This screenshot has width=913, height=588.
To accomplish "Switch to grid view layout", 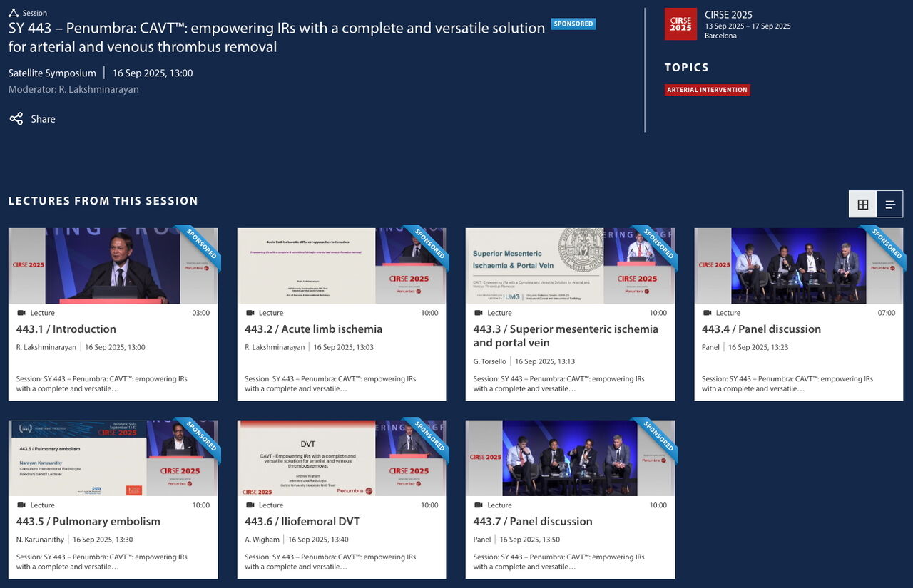I will (x=862, y=205).
